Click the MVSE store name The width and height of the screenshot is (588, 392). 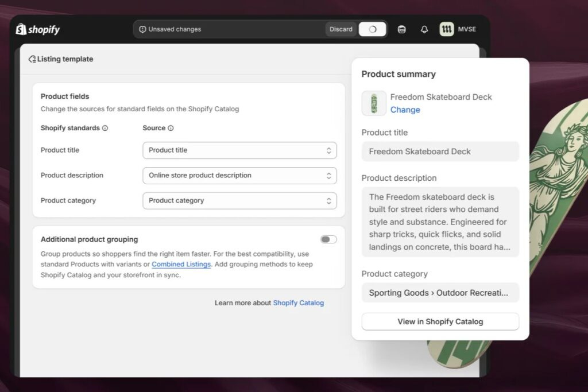[x=467, y=29]
